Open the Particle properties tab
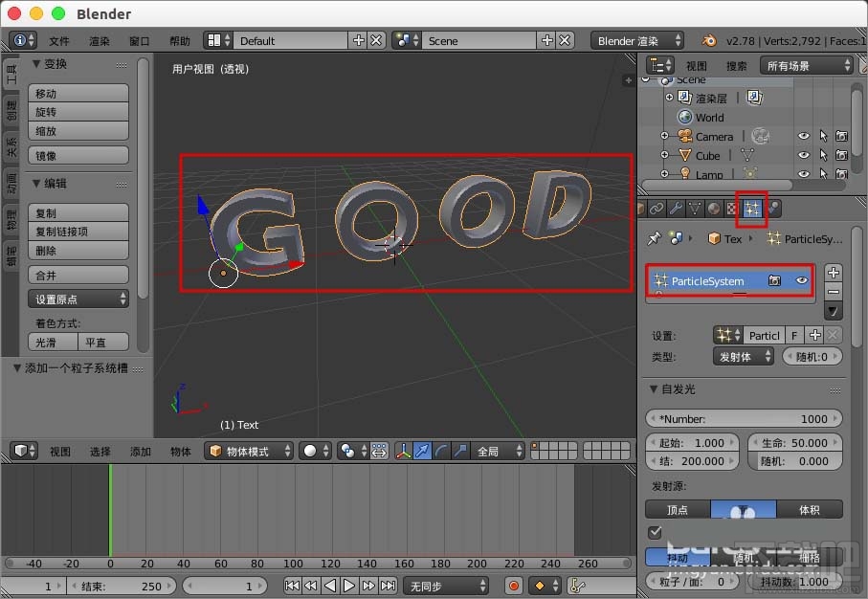 coord(751,208)
